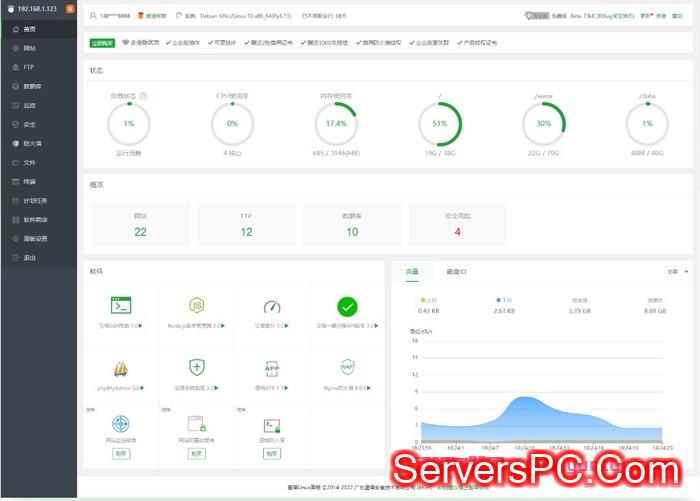700x501 pixels.
Task: Click 购买 under website monitoring report
Action: pyautogui.click(x=121, y=453)
